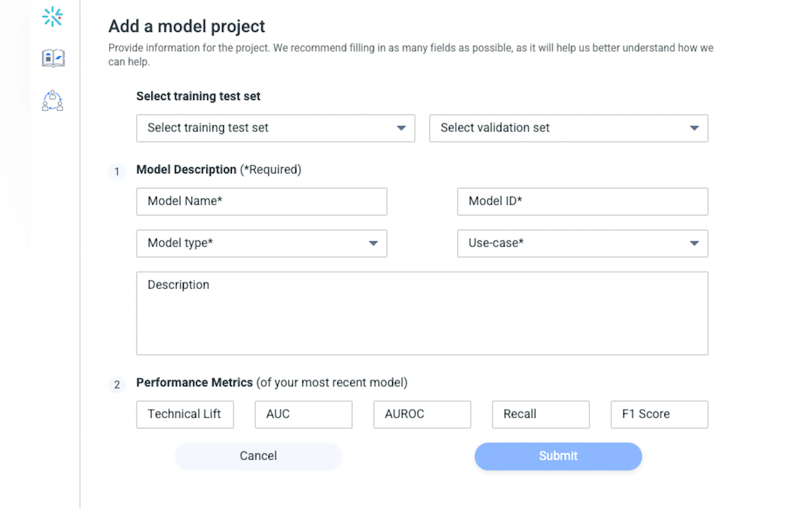
Task: Select the Technical Lift metric field
Action: point(185,414)
